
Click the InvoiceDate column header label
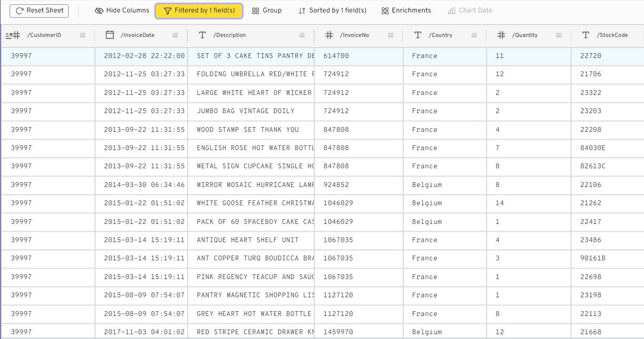137,35
